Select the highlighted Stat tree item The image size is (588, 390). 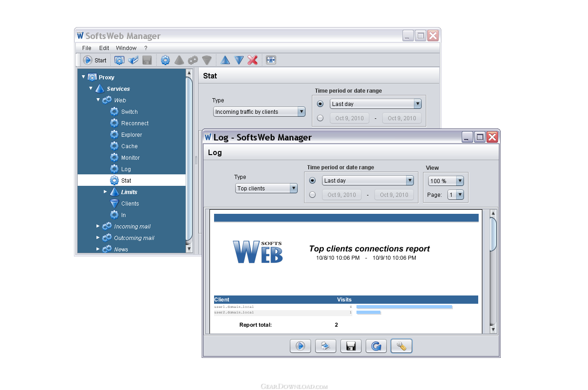pos(131,180)
